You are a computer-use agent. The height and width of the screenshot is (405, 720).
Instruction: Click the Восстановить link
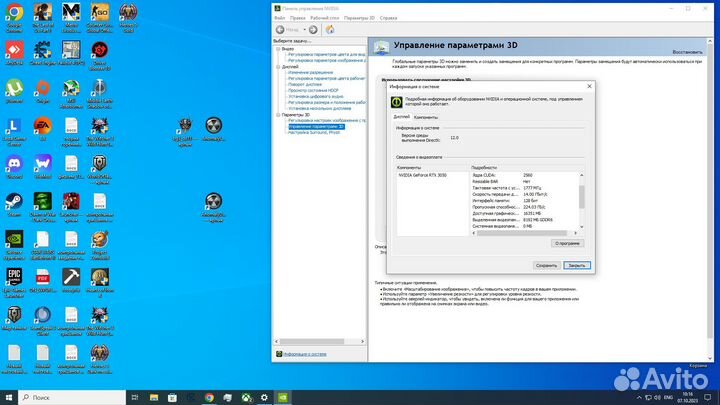pos(687,52)
